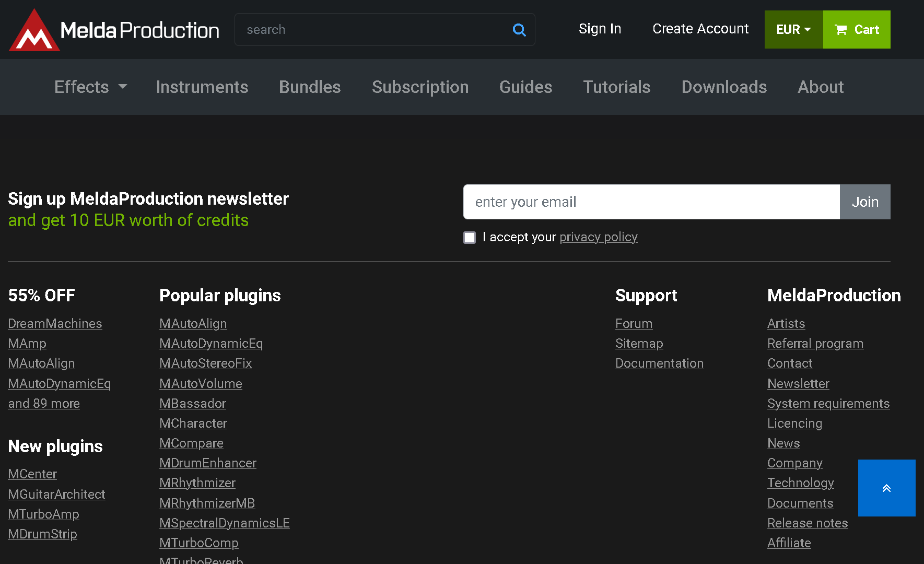Open MSpectralDynamicsLE link
The height and width of the screenshot is (564, 924).
(x=225, y=523)
